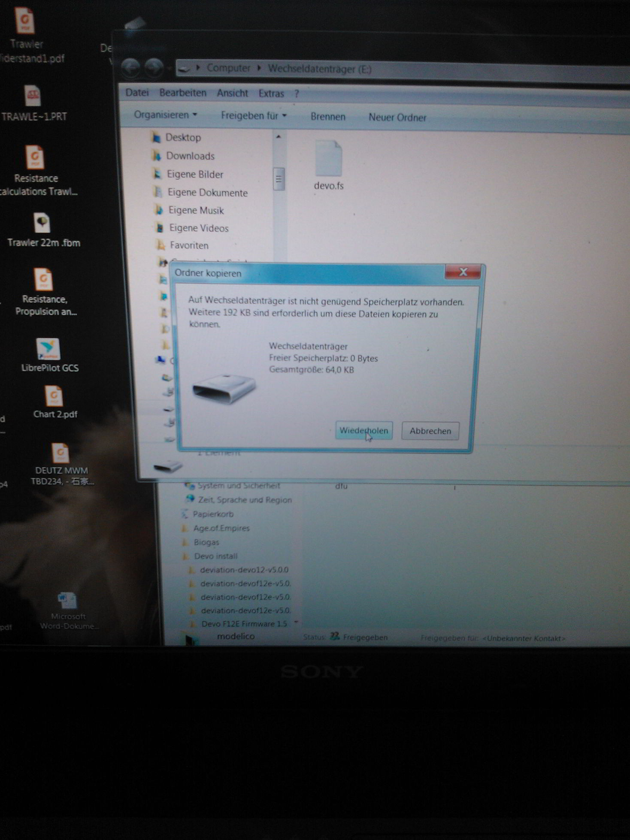Select Devo install folder in back window
630x840 pixels.
coord(215,556)
